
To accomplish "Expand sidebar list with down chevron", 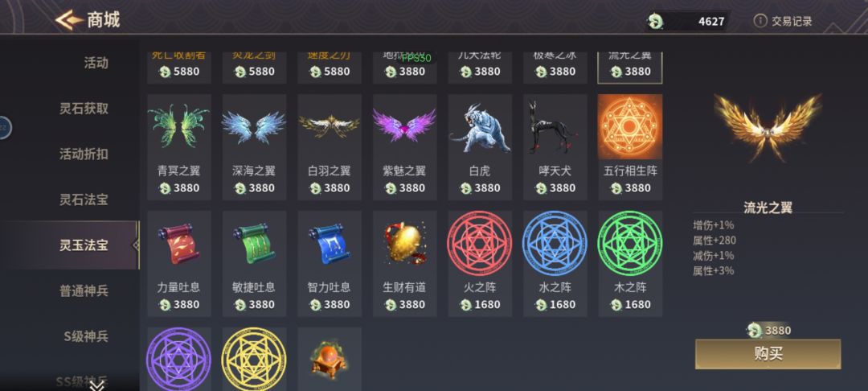I will tap(96, 385).
